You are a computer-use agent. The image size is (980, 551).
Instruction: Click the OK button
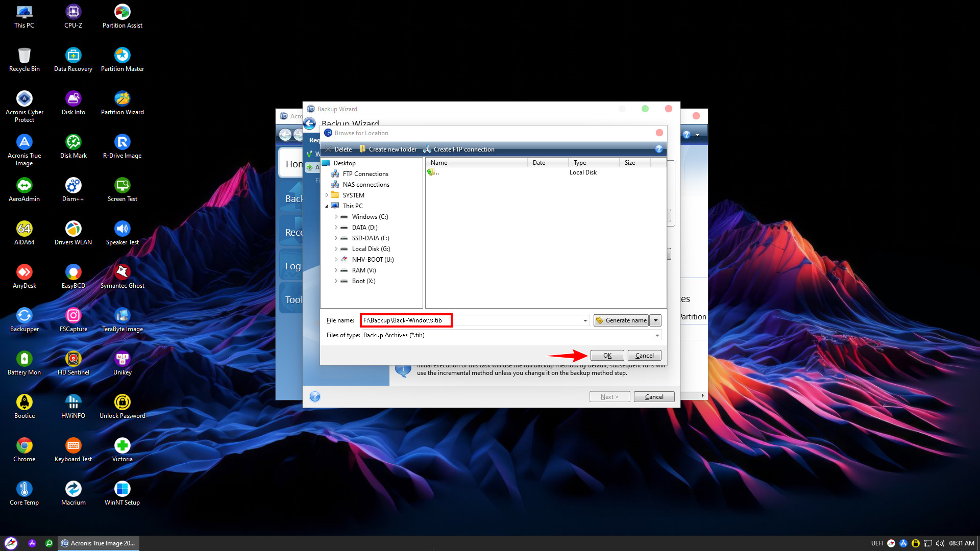click(607, 356)
